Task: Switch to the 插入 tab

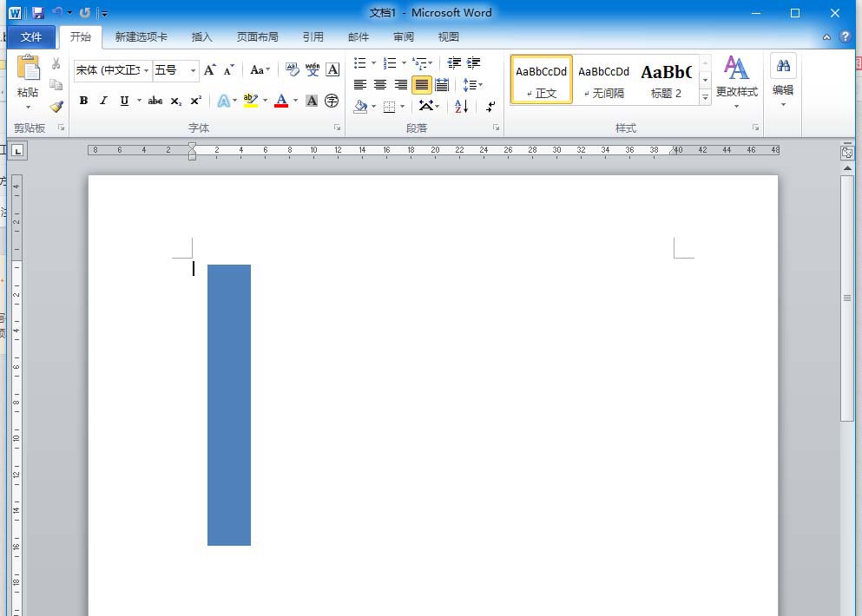Action: click(x=201, y=36)
